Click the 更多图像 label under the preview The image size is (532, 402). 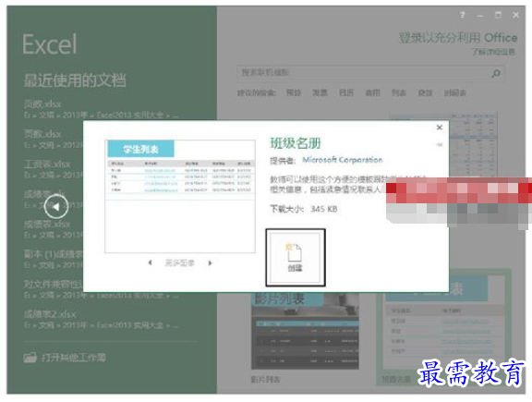pos(180,262)
